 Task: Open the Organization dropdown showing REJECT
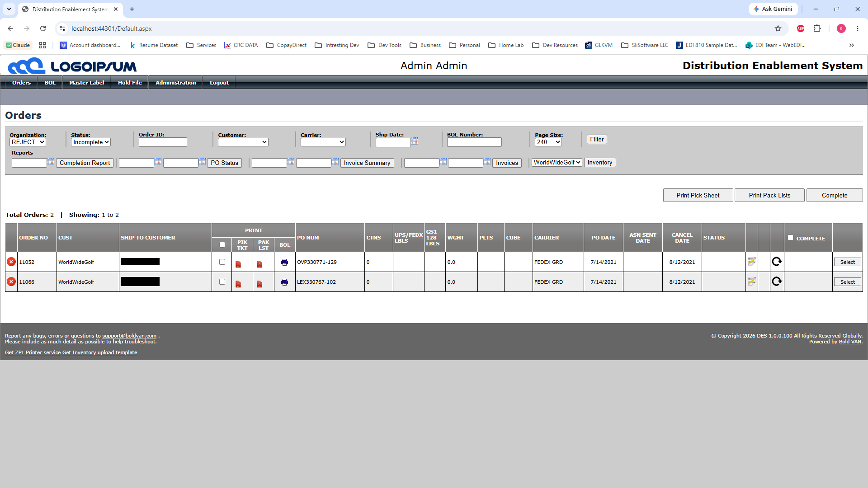pyautogui.click(x=28, y=142)
